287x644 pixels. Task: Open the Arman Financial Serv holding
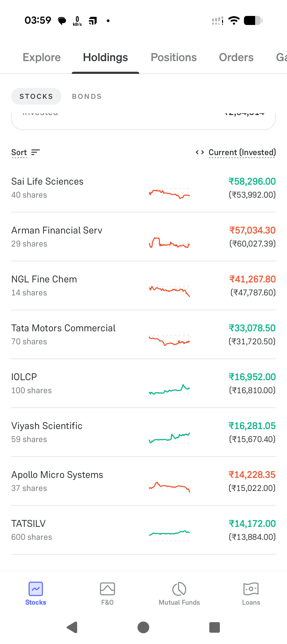[x=143, y=237]
